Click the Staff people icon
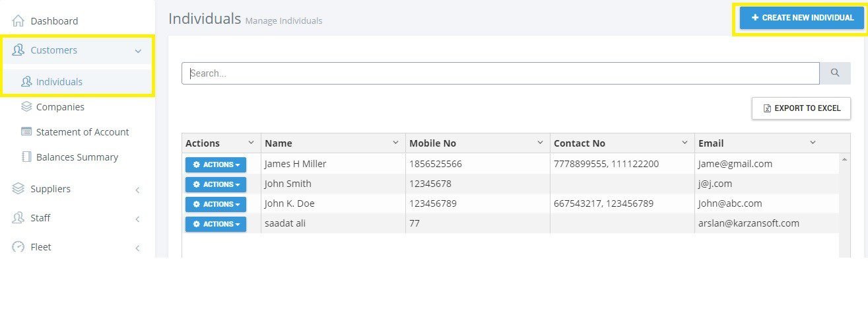 click(18, 218)
